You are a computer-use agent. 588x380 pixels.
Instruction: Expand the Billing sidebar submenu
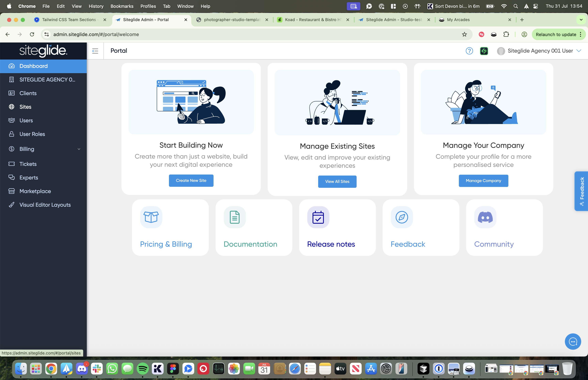(79, 149)
